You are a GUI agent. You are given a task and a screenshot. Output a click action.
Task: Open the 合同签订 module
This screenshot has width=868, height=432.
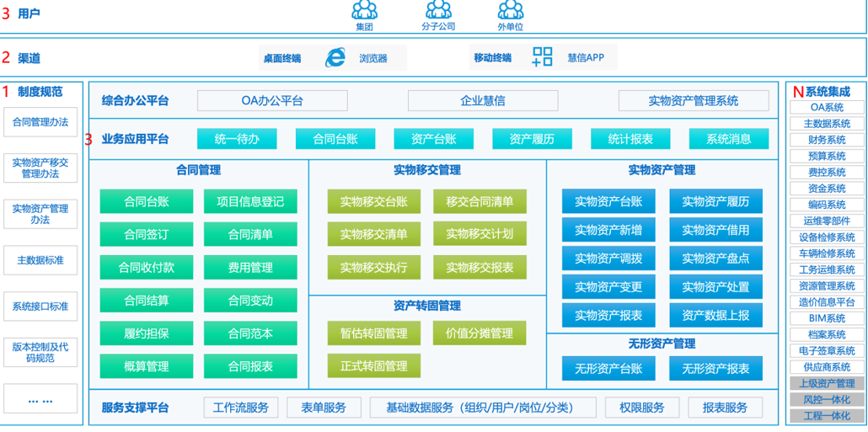point(146,234)
